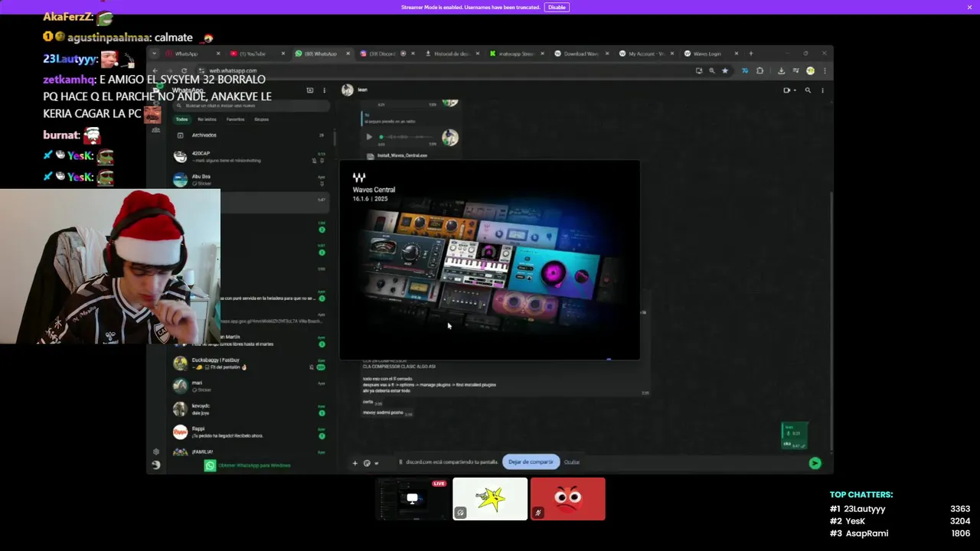Open the Chrome profile avatar
The height and width of the screenshot is (551, 980).
(810, 70)
